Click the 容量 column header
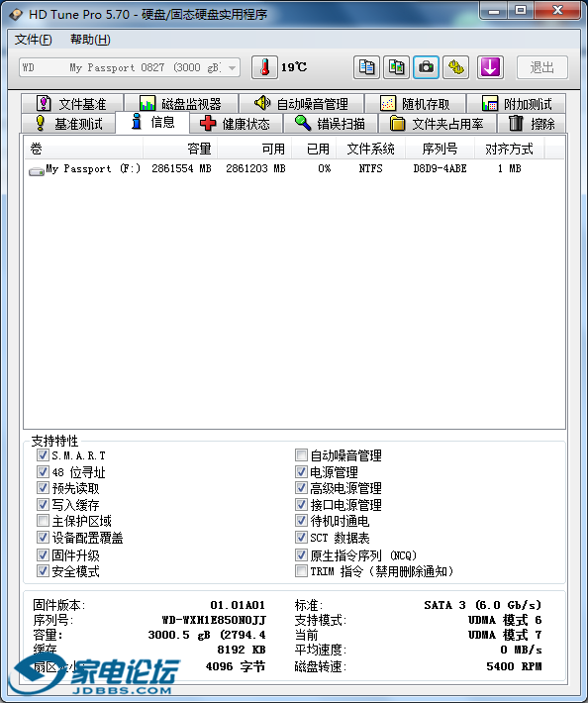Screen dimensions: 588x703 click(180, 149)
